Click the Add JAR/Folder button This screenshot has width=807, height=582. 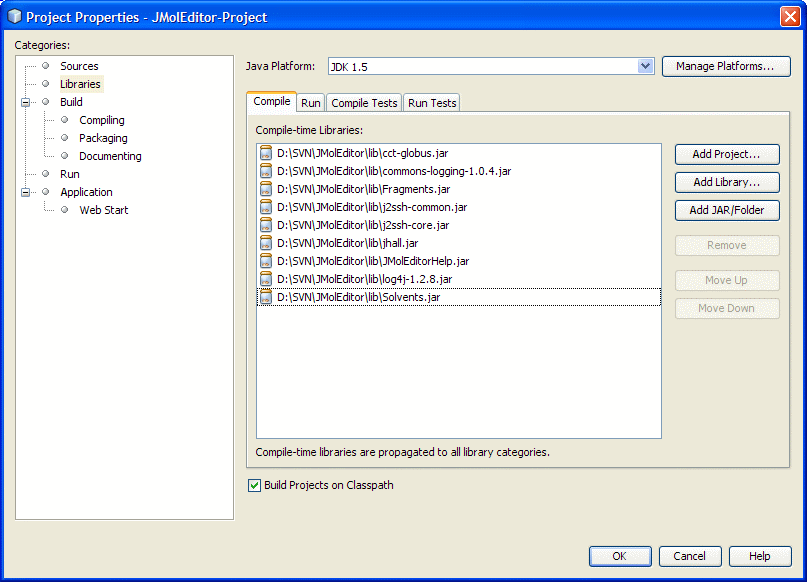coord(727,210)
